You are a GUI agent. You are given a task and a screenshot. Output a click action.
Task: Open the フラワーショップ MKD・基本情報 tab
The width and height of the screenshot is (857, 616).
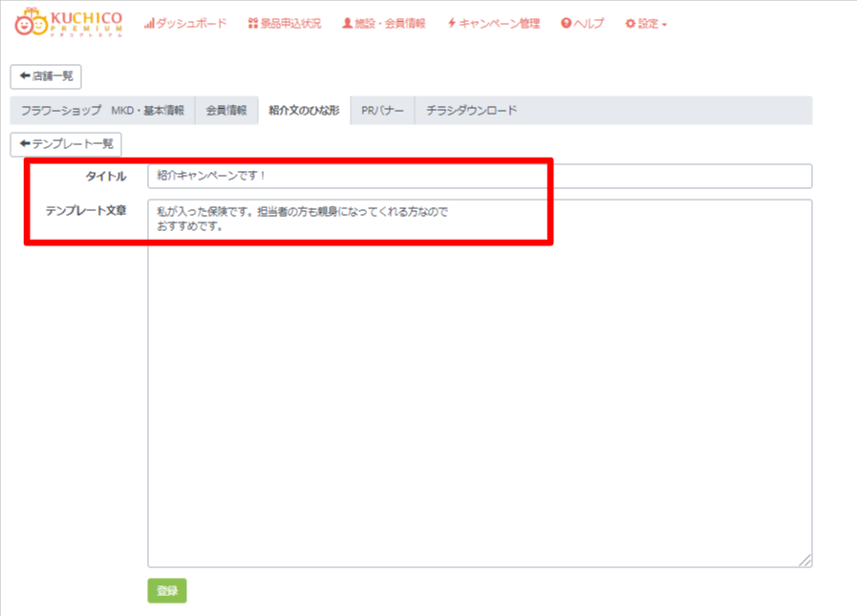(x=102, y=110)
